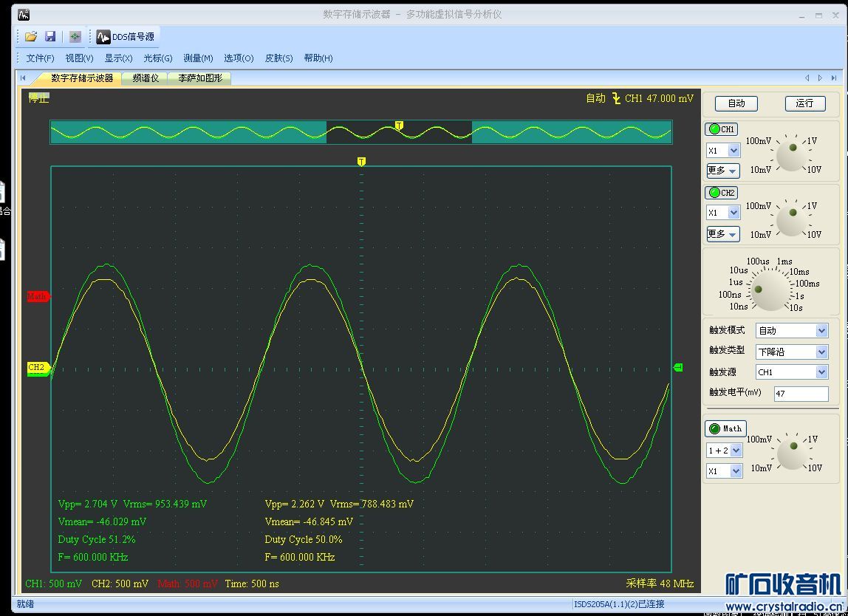Click the yellow trigger marker above the waveform grid
The height and width of the screenshot is (616, 848).
(361, 161)
